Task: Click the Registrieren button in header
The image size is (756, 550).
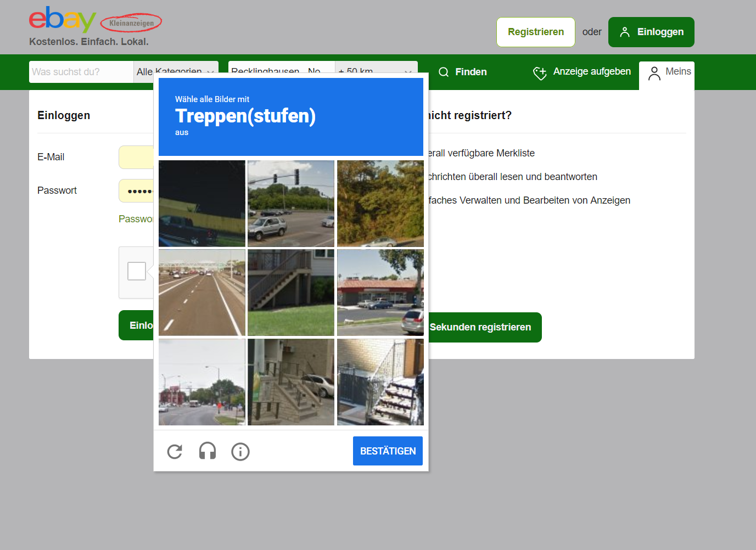Action: (x=535, y=32)
